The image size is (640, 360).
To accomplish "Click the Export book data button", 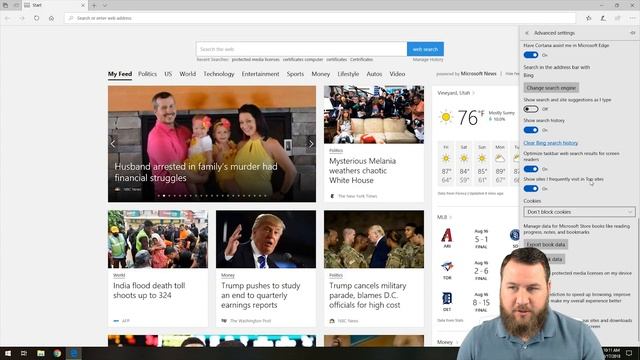I will (546, 244).
